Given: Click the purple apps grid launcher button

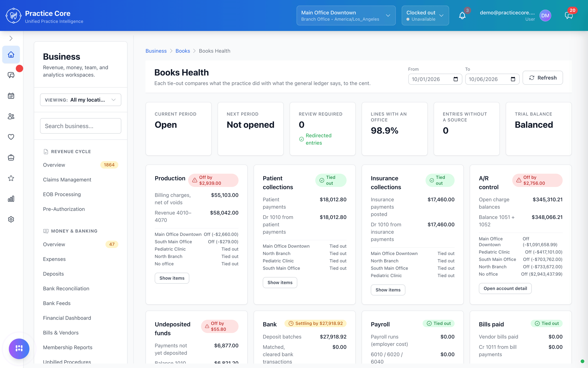Looking at the screenshot, I should 19,348.
